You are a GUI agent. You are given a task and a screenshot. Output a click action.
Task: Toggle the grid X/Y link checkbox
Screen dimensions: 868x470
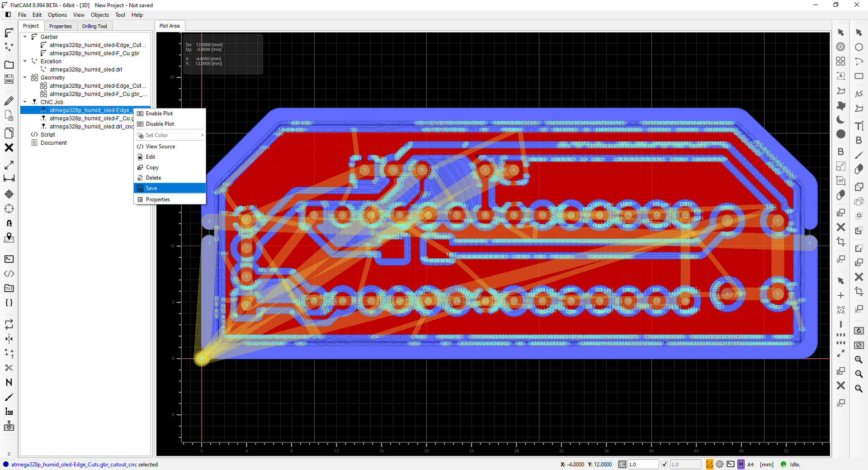(x=665, y=464)
